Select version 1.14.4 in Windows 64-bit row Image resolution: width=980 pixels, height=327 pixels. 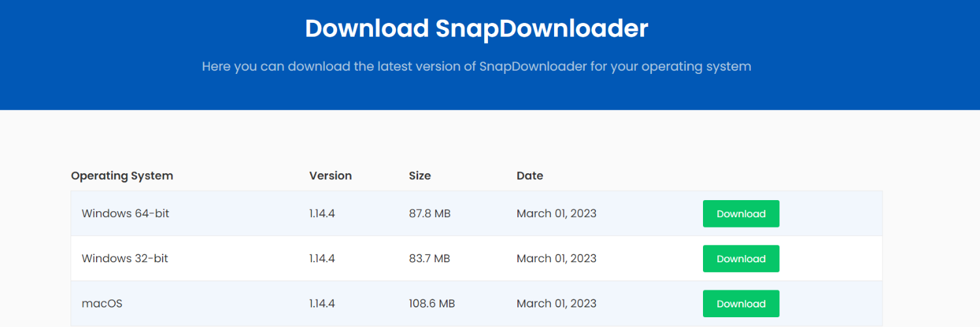(x=322, y=214)
